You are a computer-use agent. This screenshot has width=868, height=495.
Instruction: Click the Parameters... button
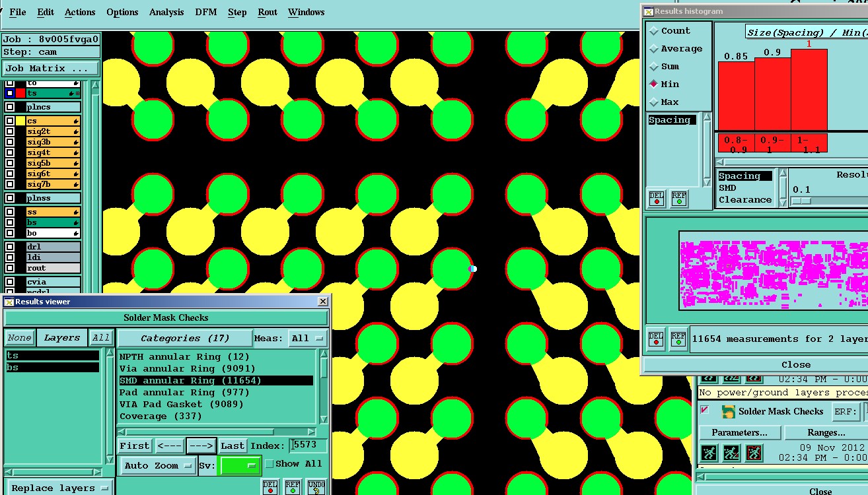740,433
